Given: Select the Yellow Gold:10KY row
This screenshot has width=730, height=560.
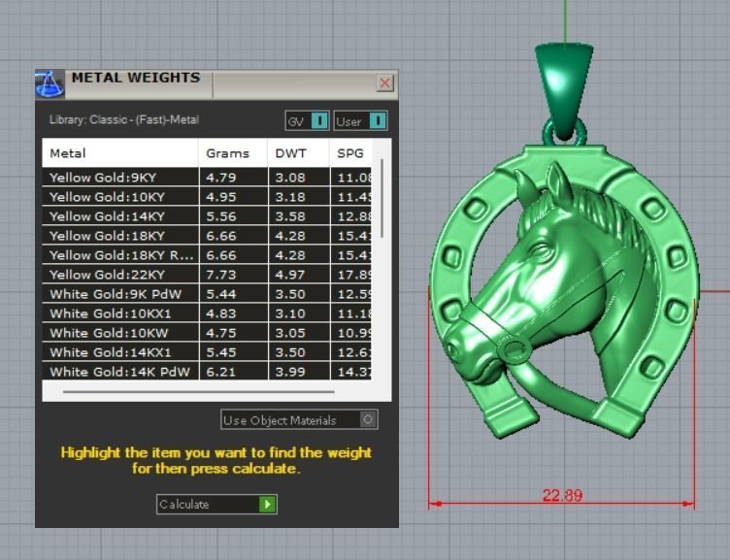Looking at the screenshot, I should 207,197.
